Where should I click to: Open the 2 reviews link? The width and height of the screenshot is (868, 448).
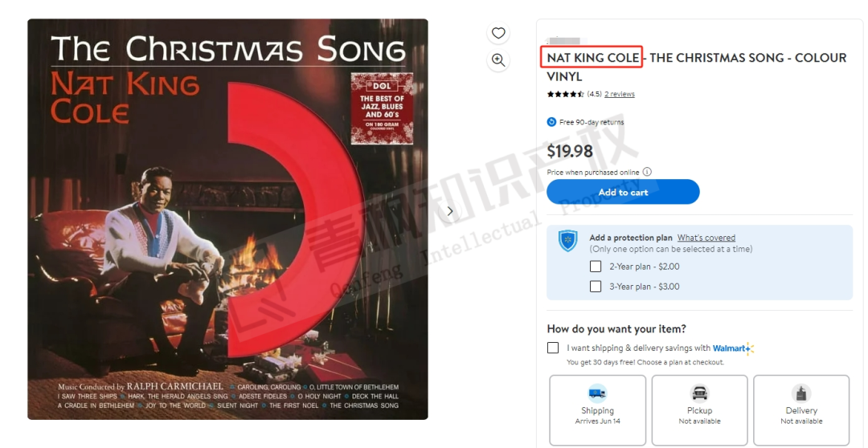click(620, 94)
